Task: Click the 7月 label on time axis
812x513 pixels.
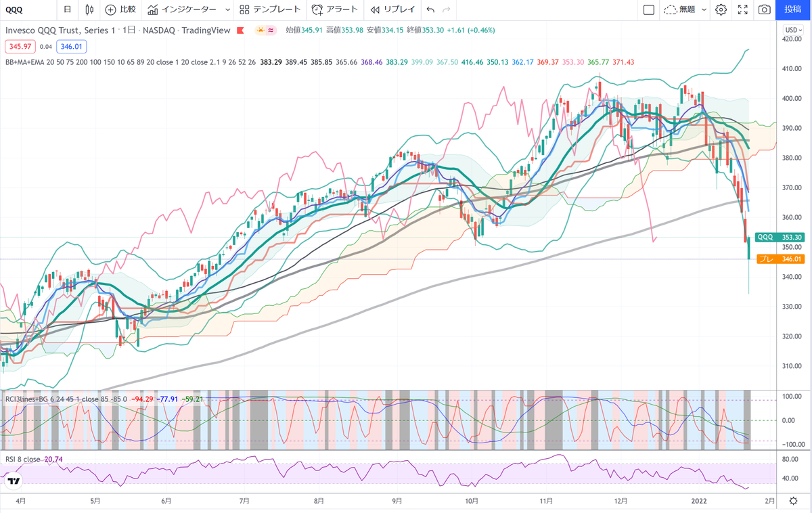Action: 245,501
